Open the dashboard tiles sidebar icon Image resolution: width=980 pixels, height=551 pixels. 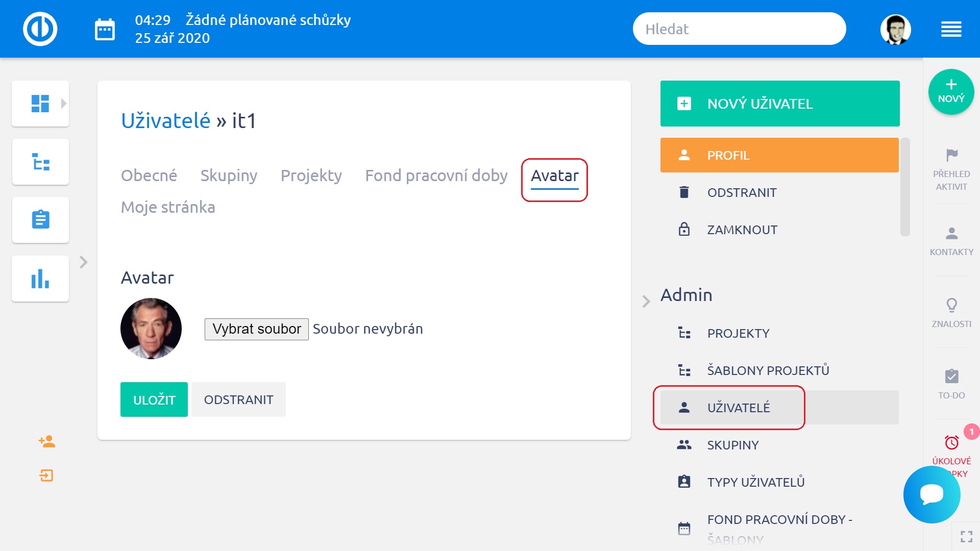click(x=40, y=104)
